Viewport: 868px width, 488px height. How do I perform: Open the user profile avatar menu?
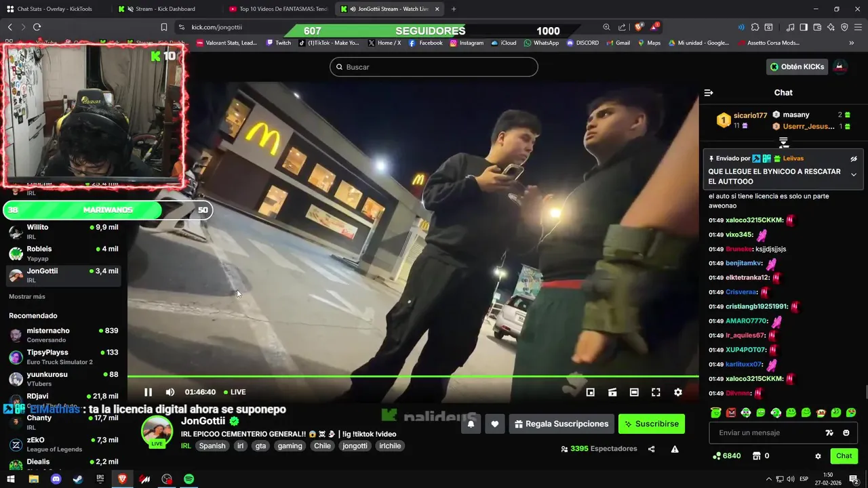[x=840, y=66]
